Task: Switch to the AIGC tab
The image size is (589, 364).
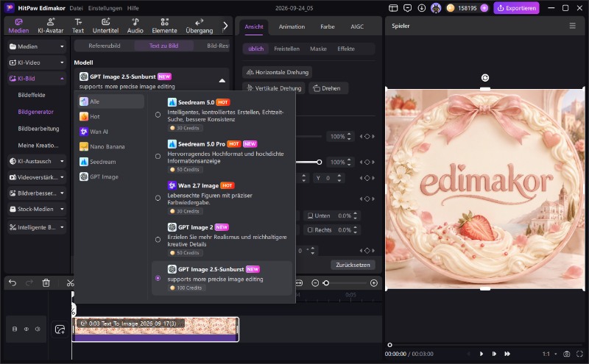Action: (357, 26)
